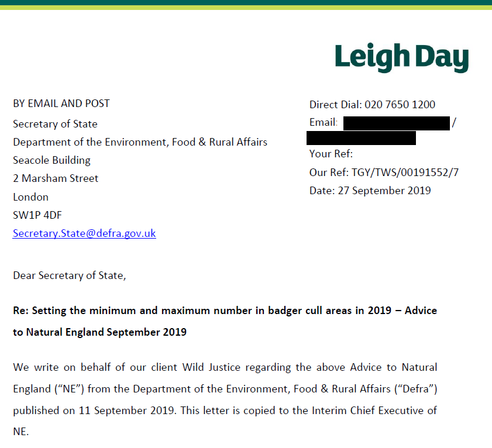The image size is (492, 448).
Task: Click the Email label in reference block
Action: [x=323, y=123]
